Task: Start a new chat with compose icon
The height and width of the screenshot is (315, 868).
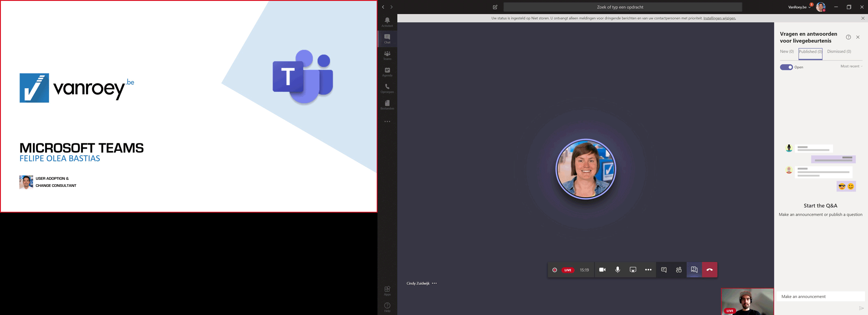Action: [495, 7]
